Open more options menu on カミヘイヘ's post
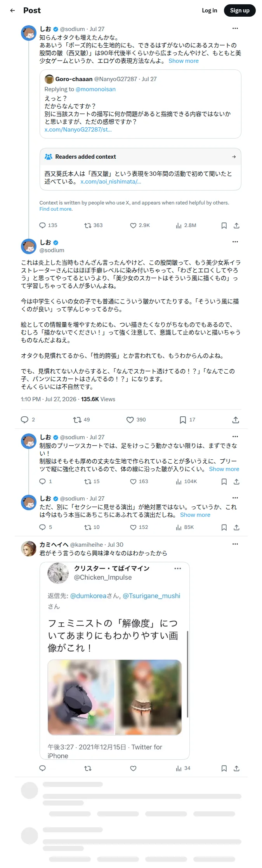This screenshot has height=868, width=262. coord(235,544)
